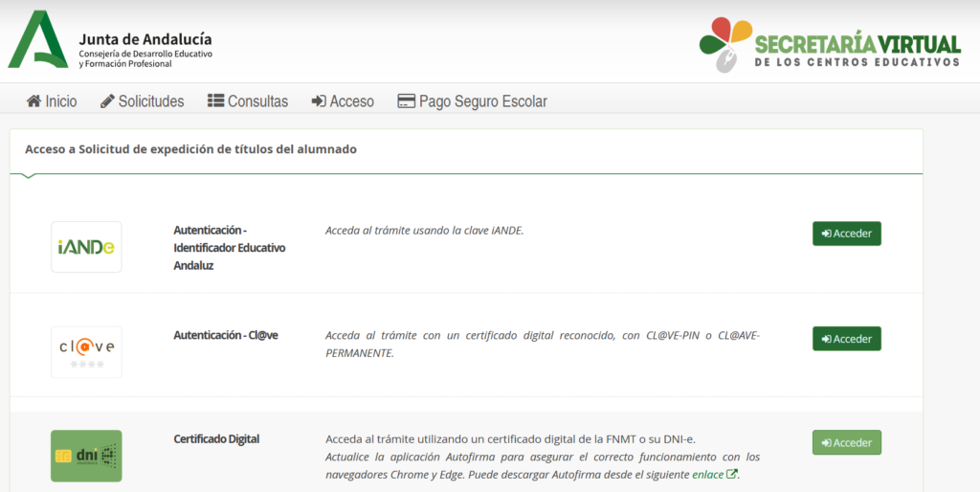Go to the Acceso menu item

point(343,101)
